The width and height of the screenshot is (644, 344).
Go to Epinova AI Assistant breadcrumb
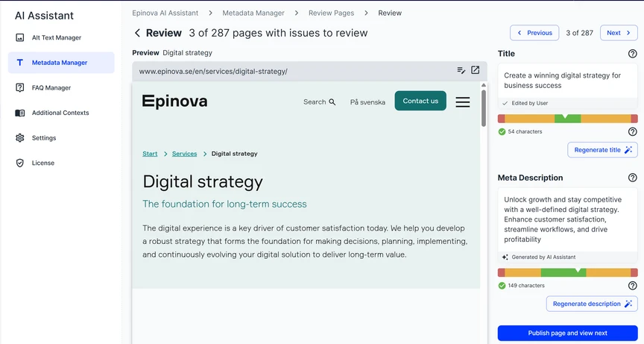(x=165, y=13)
